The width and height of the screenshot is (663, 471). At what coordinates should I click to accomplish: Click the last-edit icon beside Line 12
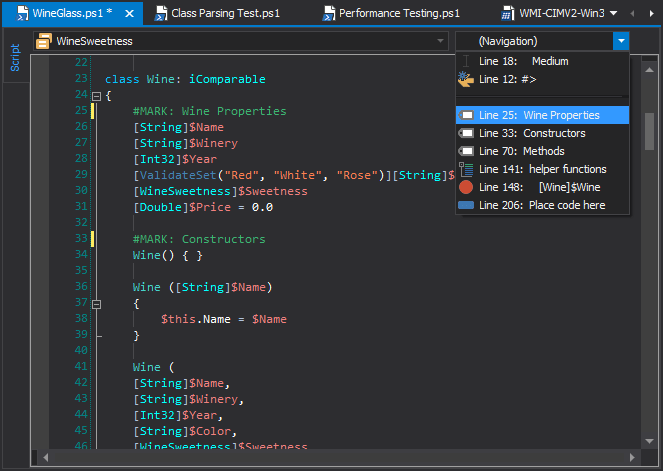pyautogui.click(x=466, y=79)
